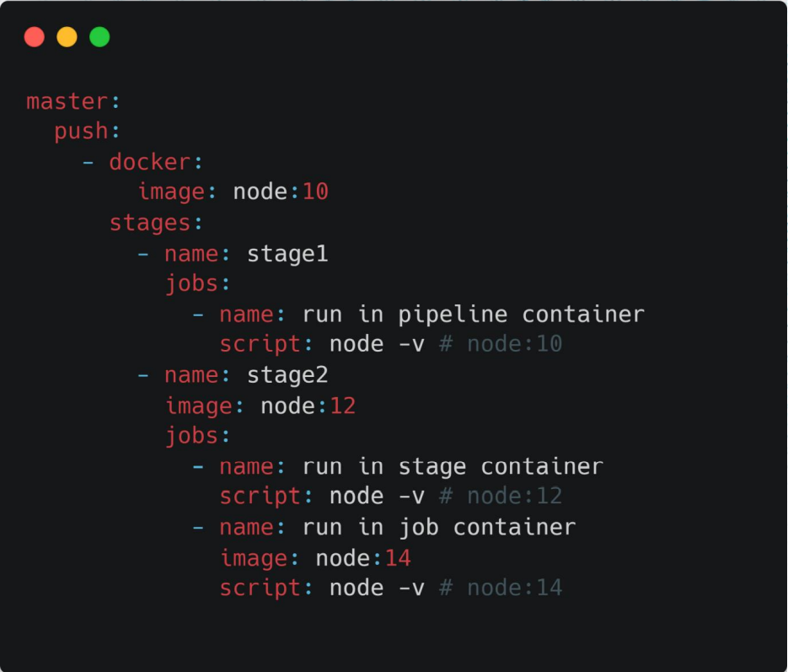The image size is (788, 672).
Task: Click the "docker" key in the YAML
Action: 149,162
